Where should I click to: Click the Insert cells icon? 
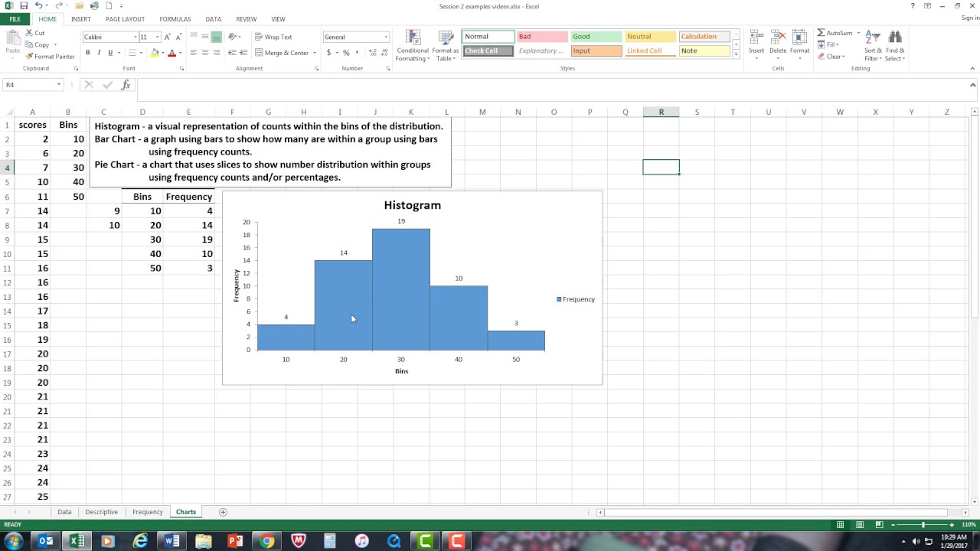(756, 37)
